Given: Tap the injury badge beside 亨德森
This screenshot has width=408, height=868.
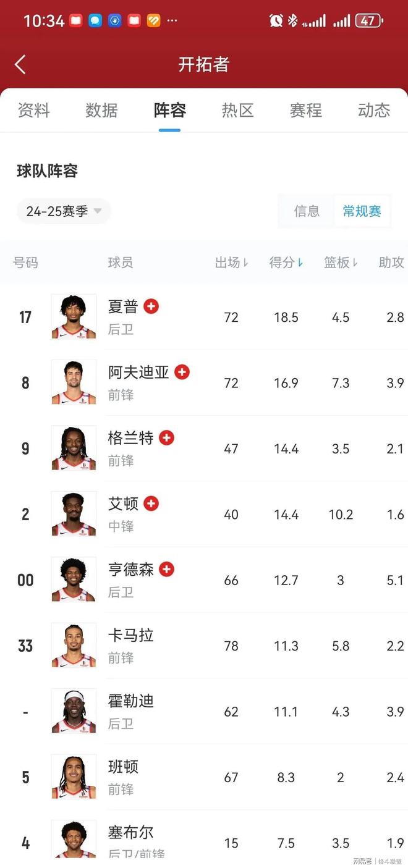Looking at the screenshot, I should pyautogui.click(x=166, y=569).
